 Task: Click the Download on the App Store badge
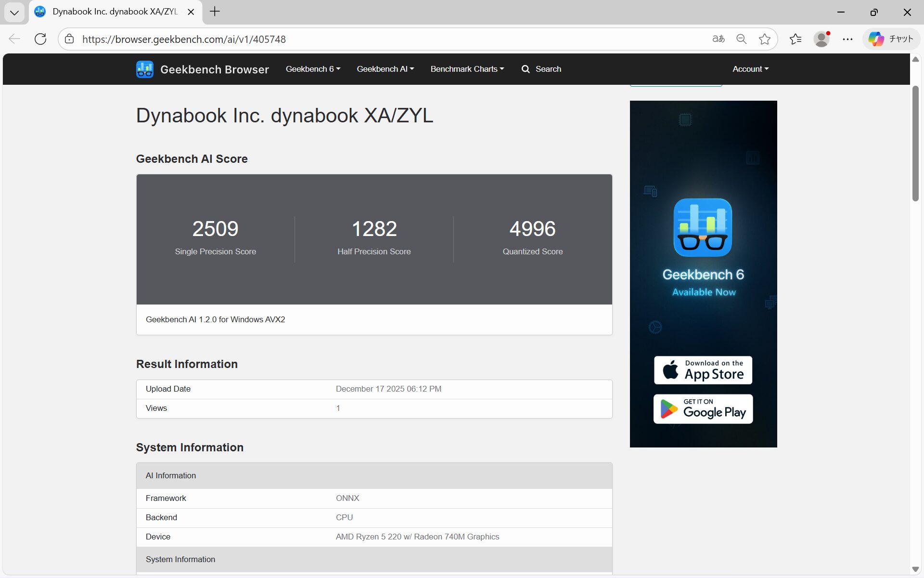point(702,370)
